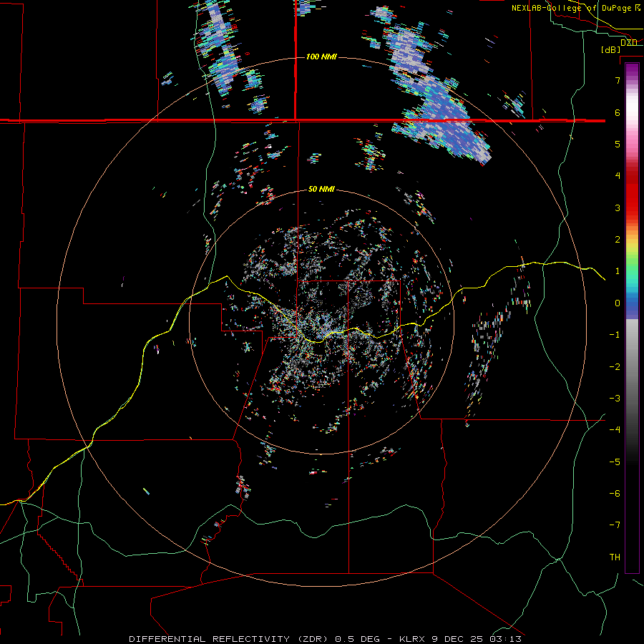644x644 pixels.
Task: Click the 7 value on the color scale
Action: pyautogui.click(x=618, y=80)
